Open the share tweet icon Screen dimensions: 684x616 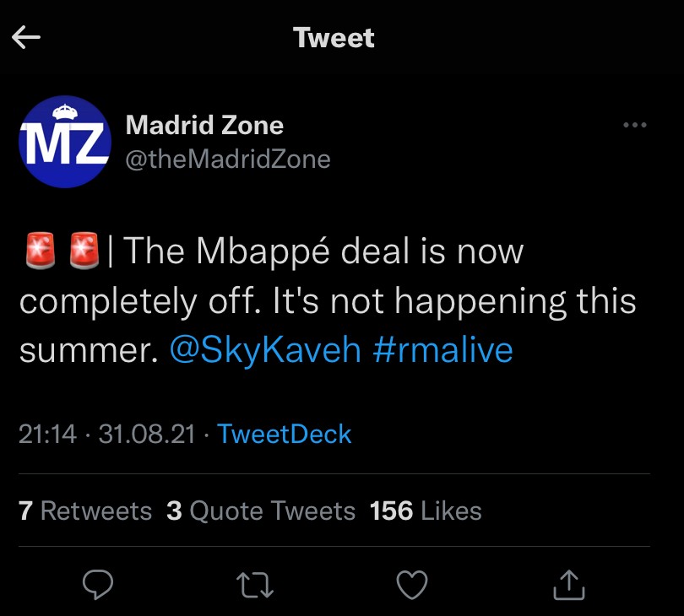(569, 583)
